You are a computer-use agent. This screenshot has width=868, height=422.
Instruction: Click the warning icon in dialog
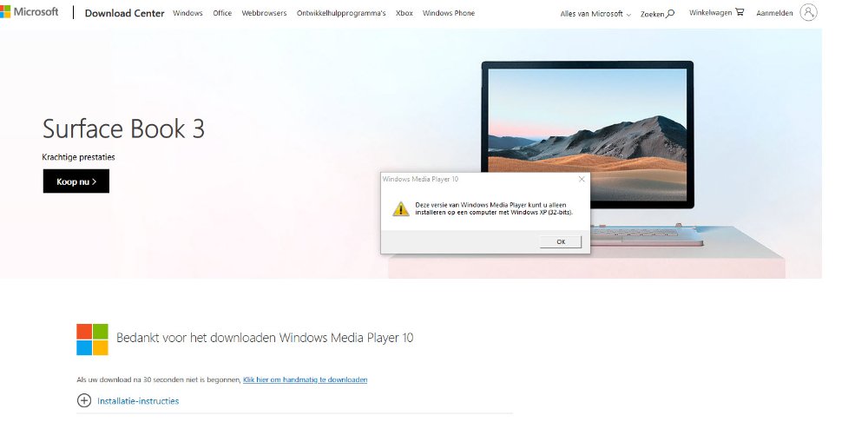click(399, 208)
